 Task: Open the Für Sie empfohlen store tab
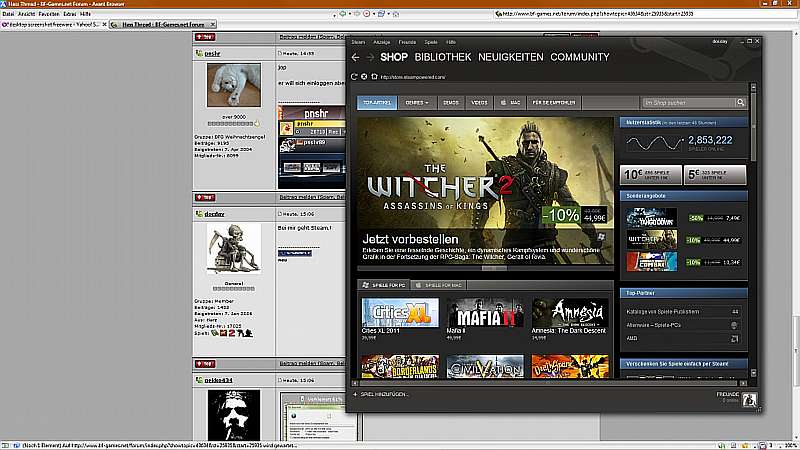[554, 103]
